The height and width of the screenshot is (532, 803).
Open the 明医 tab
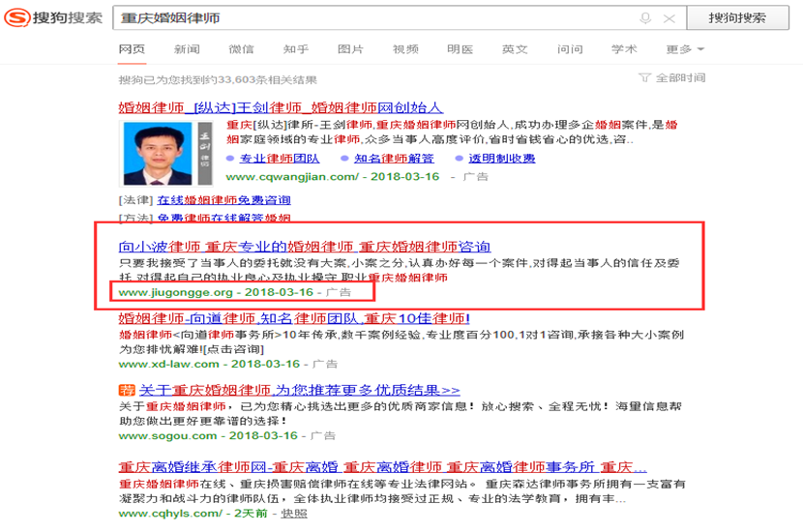point(460,48)
